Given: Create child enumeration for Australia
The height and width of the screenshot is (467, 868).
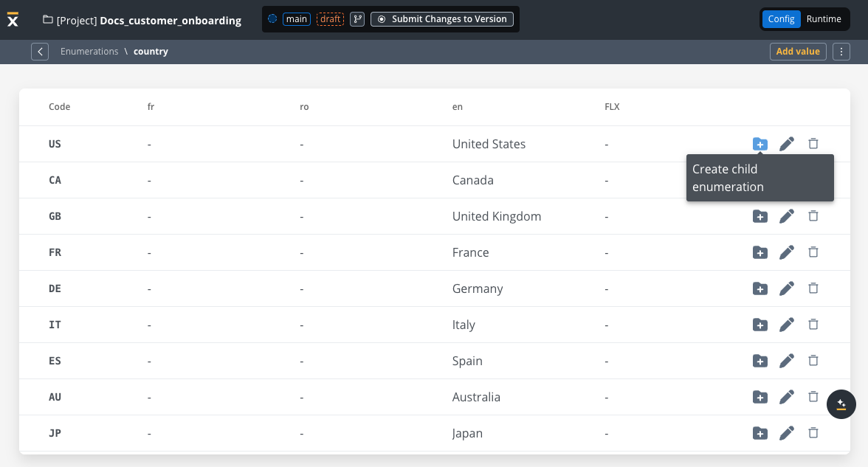Looking at the screenshot, I should tap(760, 397).
